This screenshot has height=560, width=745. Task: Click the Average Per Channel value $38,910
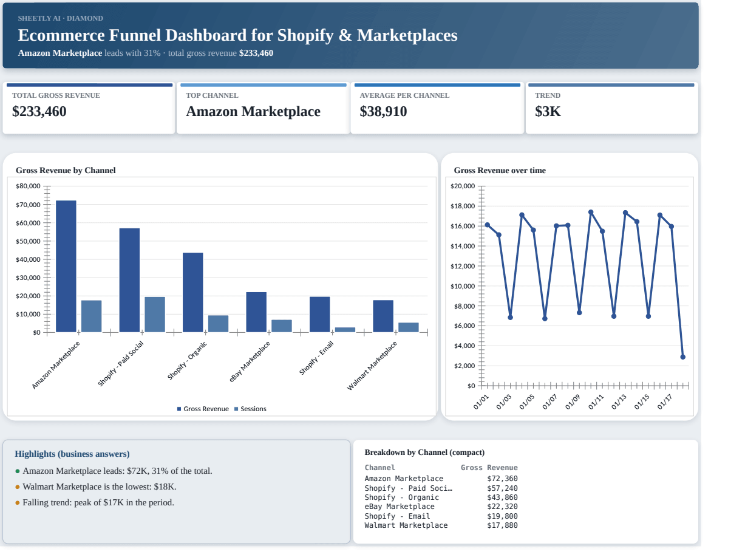[383, 112]
